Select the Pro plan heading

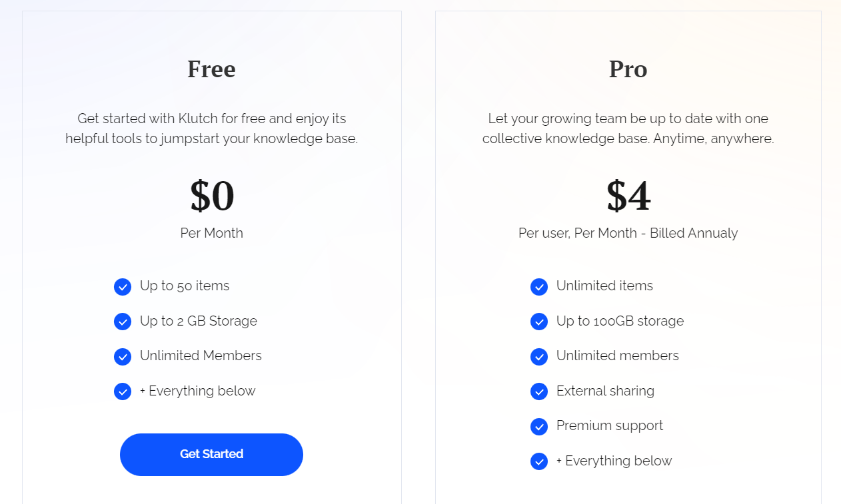(x=628, y=69)
